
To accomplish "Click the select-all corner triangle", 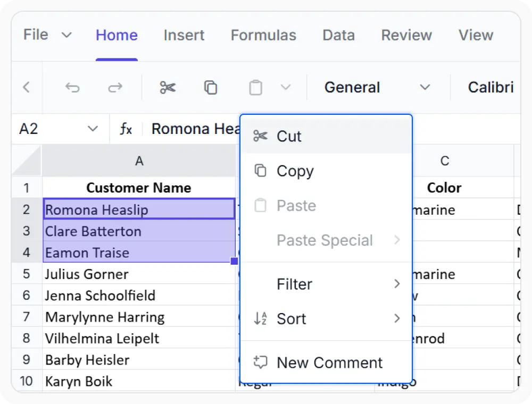I will [27, 161].
